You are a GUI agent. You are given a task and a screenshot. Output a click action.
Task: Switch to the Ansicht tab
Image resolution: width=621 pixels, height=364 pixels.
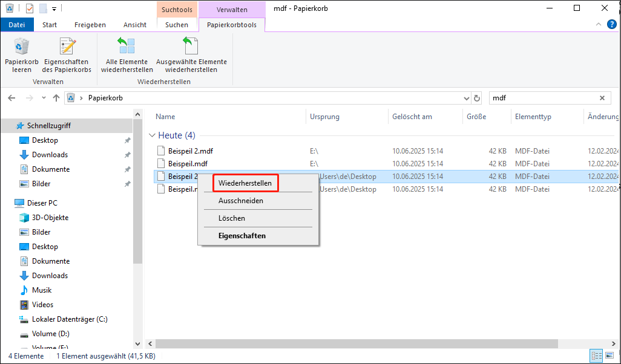click(x=134, y=25)
